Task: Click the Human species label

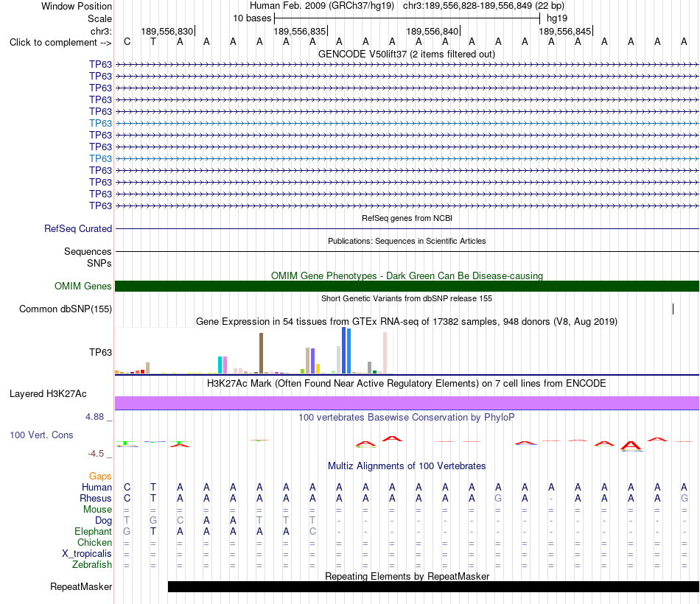Action: [x=97, y=487]
